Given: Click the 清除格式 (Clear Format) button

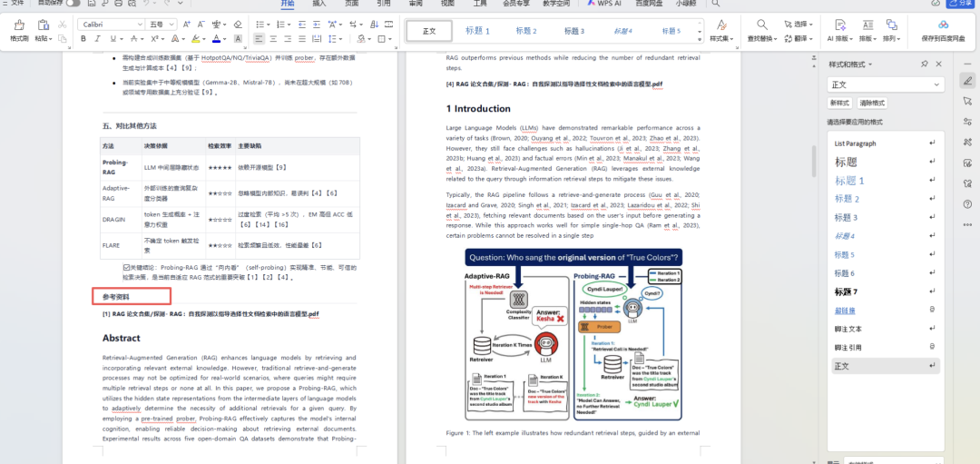Looking at the screenshot, I should [x=870, y=104].
